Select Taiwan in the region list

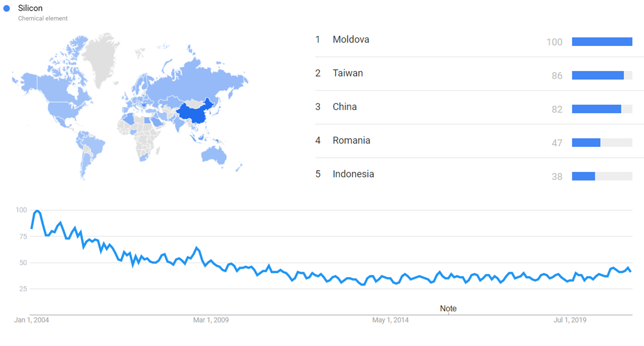point(347,73)
